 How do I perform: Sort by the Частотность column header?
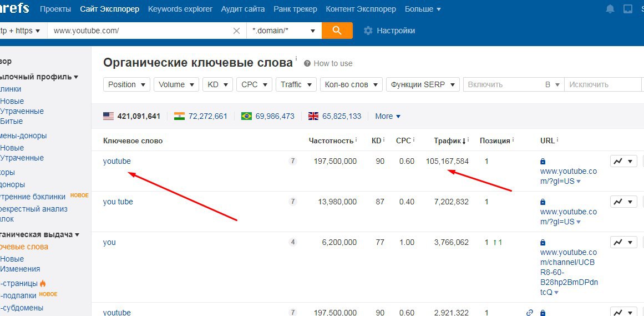pos(331,141)
